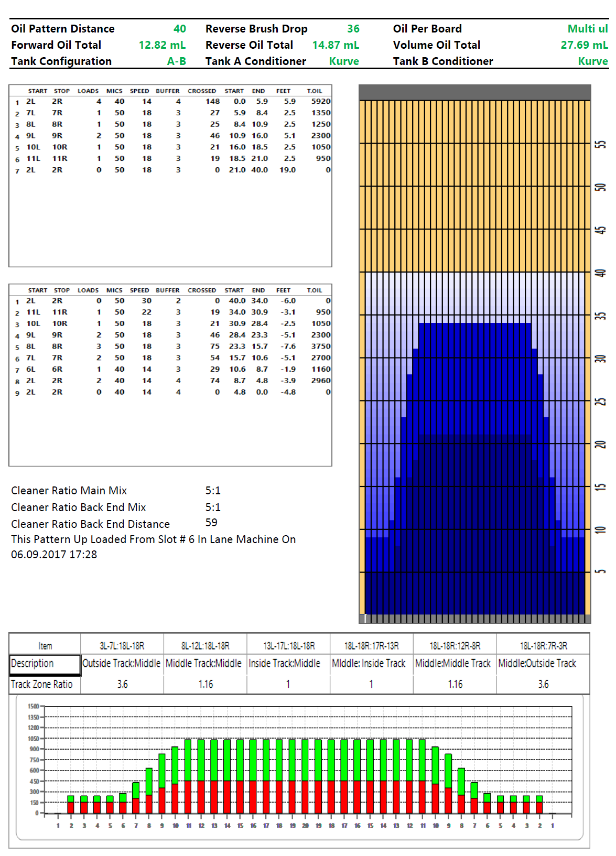Click the Cleaner Ratio Main Mix 5:1 value

tap(213, 491)
